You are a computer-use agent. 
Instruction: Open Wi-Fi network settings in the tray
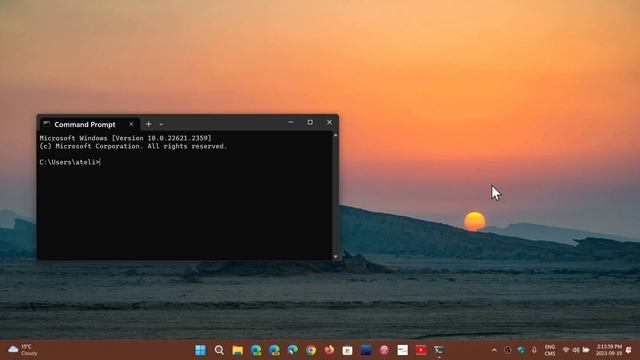pyautogui.click(x=566, y=350)
